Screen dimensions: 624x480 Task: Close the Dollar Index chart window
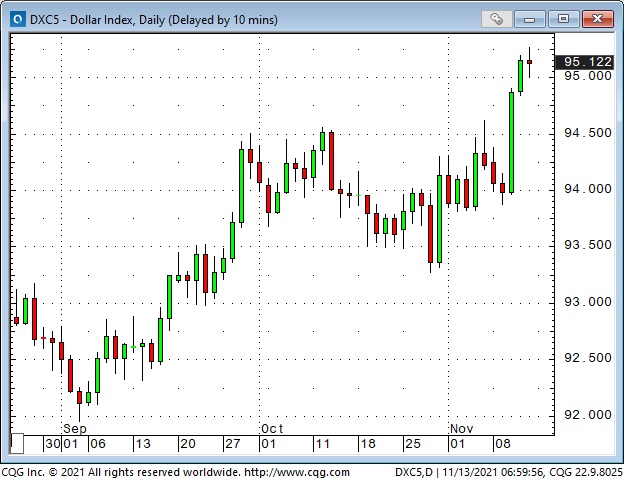597,19
